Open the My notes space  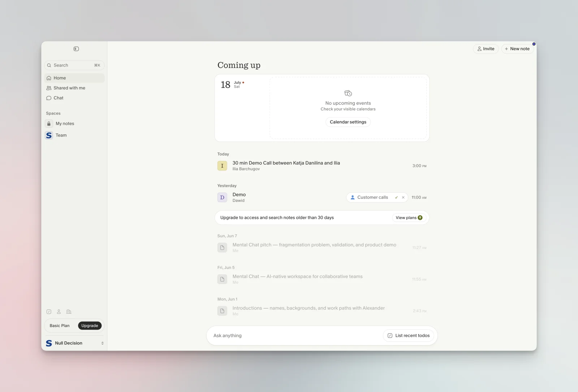(x=74, y=123)
